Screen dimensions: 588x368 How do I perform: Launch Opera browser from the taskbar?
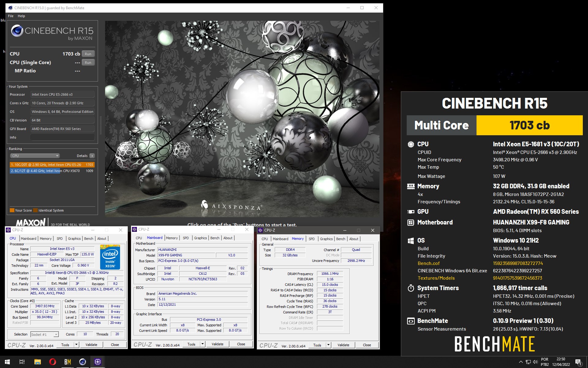click(52, 362)
